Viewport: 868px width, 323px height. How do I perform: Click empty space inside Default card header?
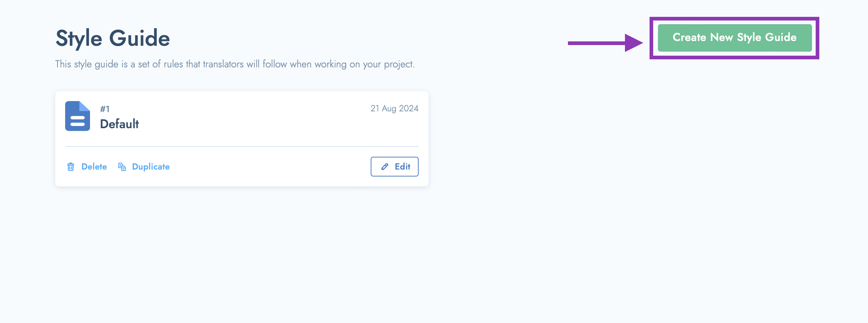click(256, 121)
